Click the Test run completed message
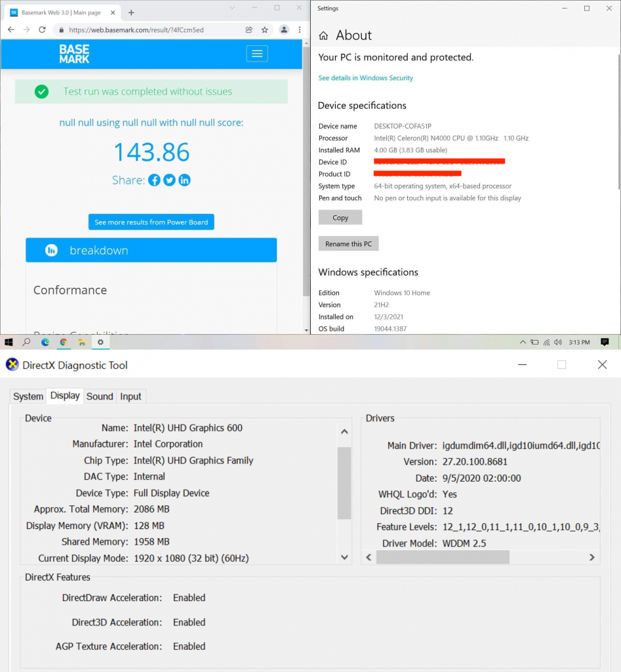 click(x=148, y=91)
